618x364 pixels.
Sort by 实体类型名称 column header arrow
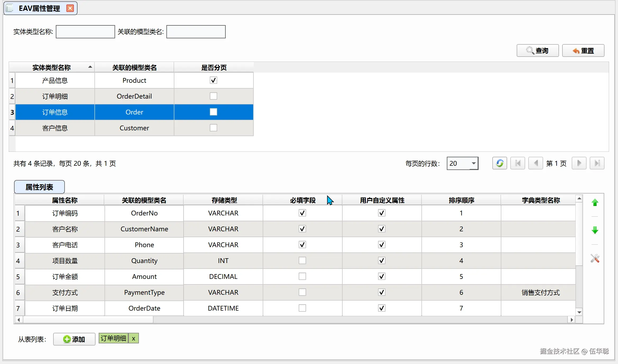[90, 67]
